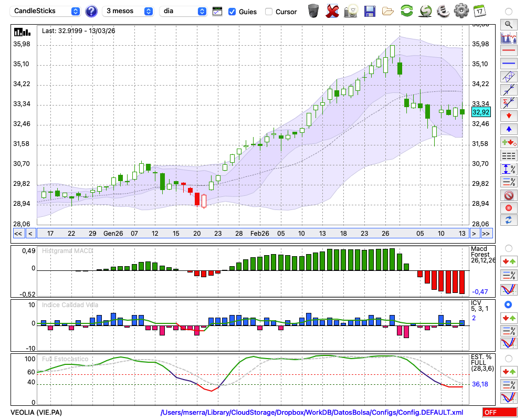Click the date timeline bar at Feb26

[259, 233]
